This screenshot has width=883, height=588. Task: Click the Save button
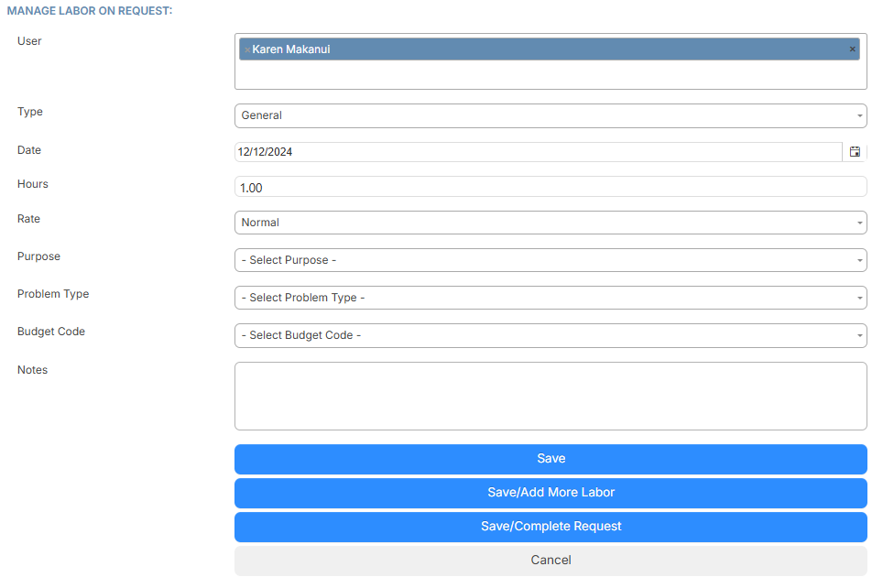click(x=551, y=459)
